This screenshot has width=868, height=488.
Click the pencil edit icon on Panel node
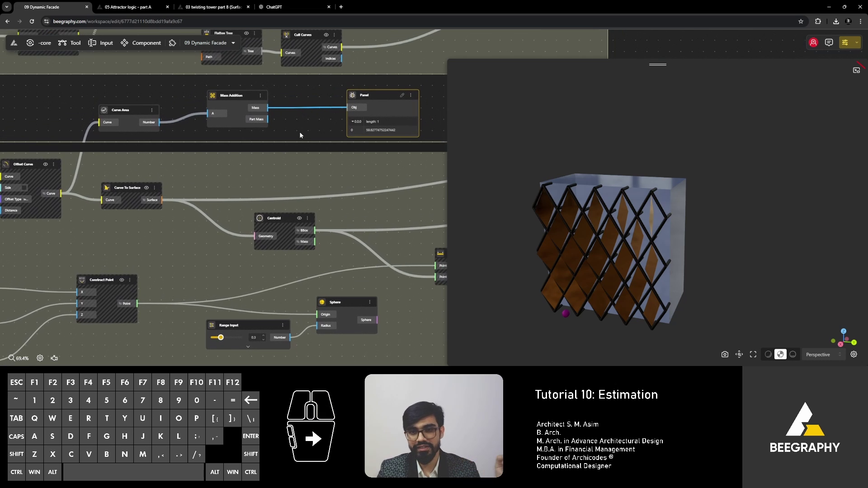[402, 95]
